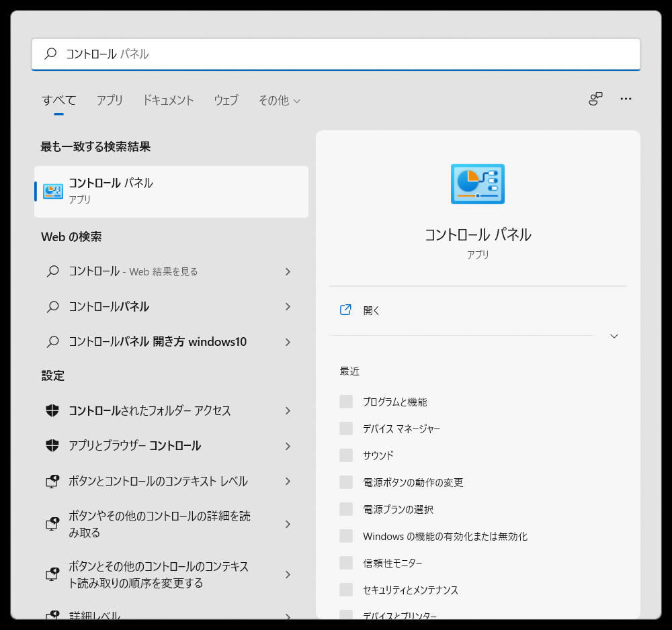Click the icon beside セキュリティとメンテナンス
Screen dimensions: 672x630
(346, 590)
